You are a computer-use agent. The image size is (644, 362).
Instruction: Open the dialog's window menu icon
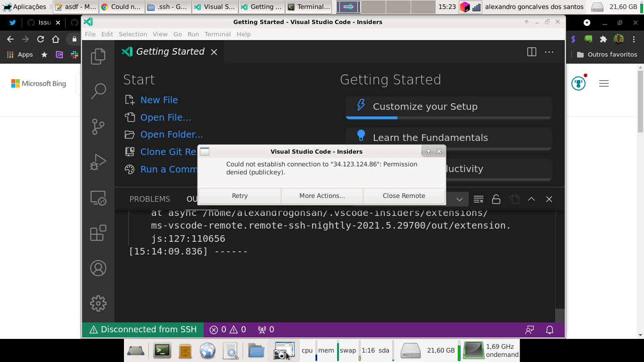(x=205, y=151)
